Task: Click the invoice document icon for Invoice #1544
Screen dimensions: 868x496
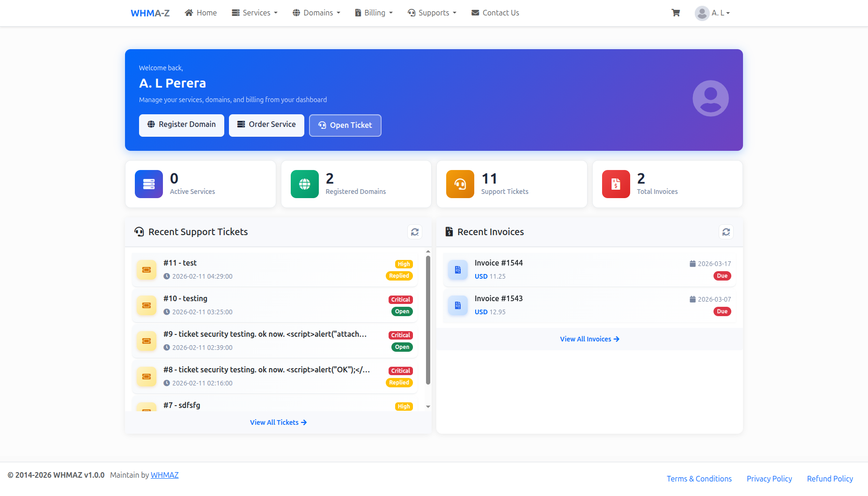Action: (x=457, y=270)
